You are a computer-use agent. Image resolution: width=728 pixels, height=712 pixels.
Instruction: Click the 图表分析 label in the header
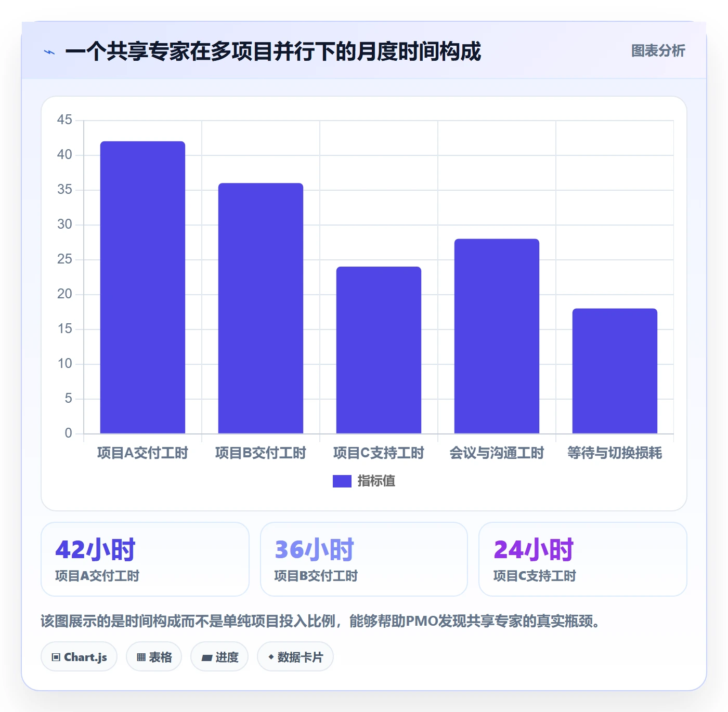pyautogui.click(x=658, y=51)
